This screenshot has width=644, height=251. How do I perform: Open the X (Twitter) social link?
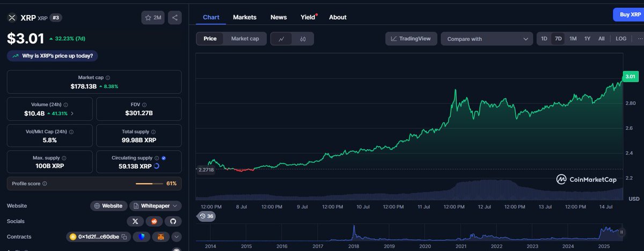click(x=135, y=221)
